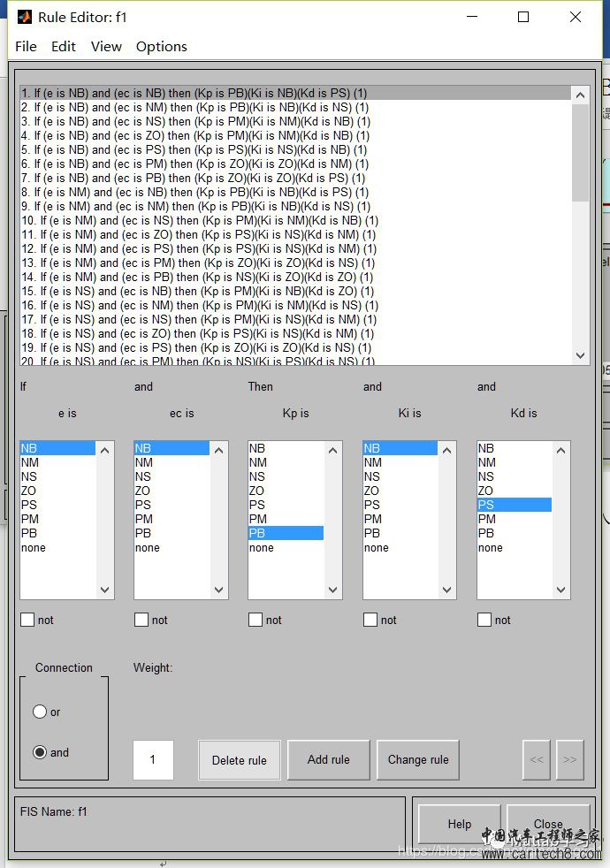Select PM in the Kp is list
The width and height of the screenshot is (610, 868).
point(286,519)
